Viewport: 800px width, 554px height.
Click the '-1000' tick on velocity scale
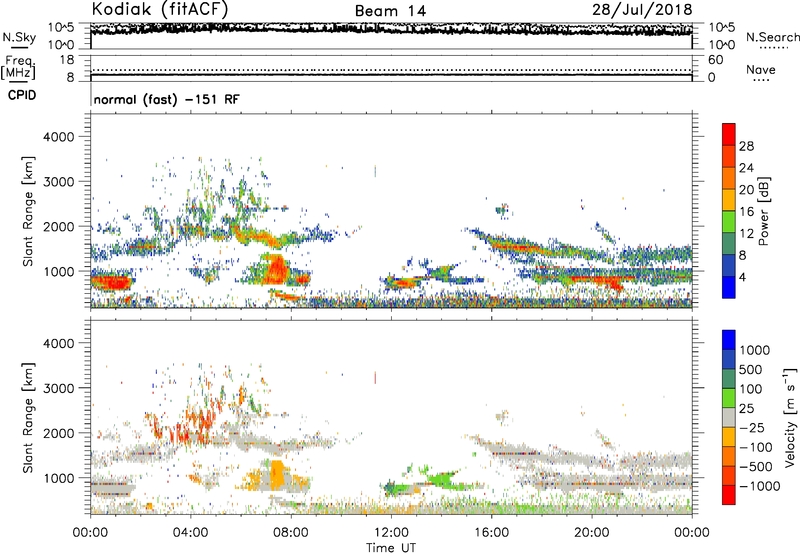760,486
